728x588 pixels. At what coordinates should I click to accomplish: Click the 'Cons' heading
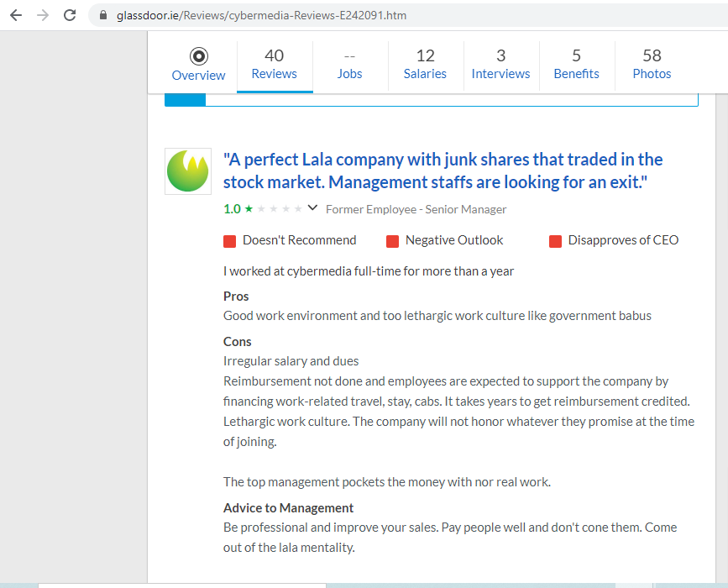(238, 342)
